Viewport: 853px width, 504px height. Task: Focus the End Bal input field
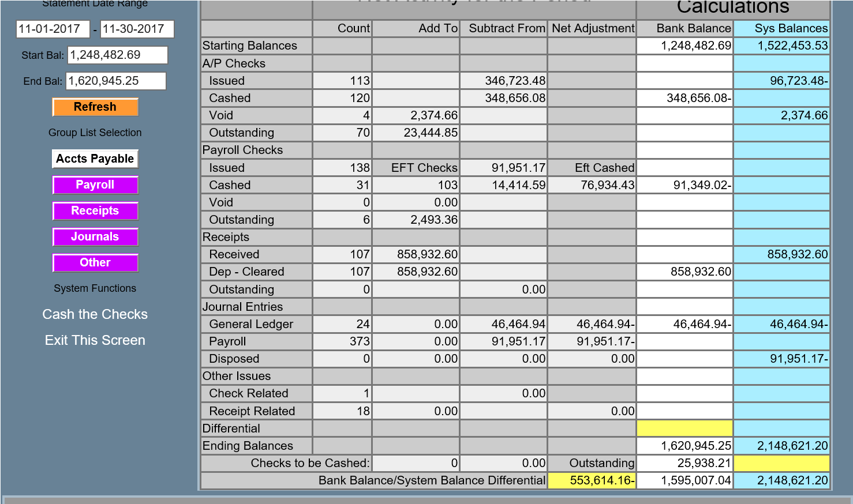click(116, 81)
